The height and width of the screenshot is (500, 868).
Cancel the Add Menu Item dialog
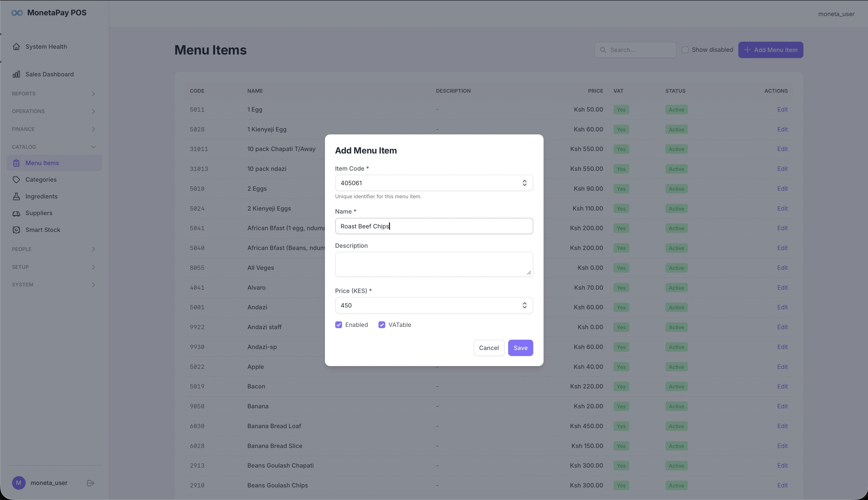[x=489, y=348]
